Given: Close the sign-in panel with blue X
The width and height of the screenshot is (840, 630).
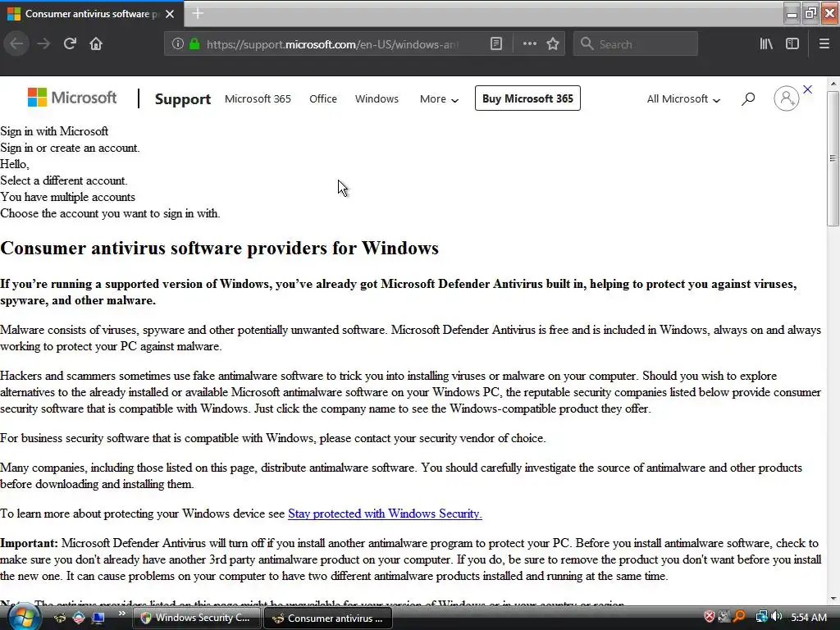Looking at the screenshot, I should click(x=807, y=89).
